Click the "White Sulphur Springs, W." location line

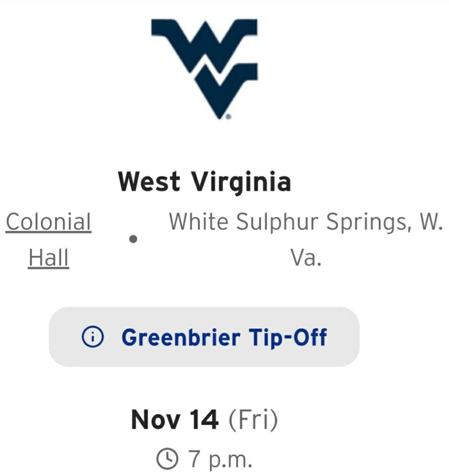tap(305, 222)
